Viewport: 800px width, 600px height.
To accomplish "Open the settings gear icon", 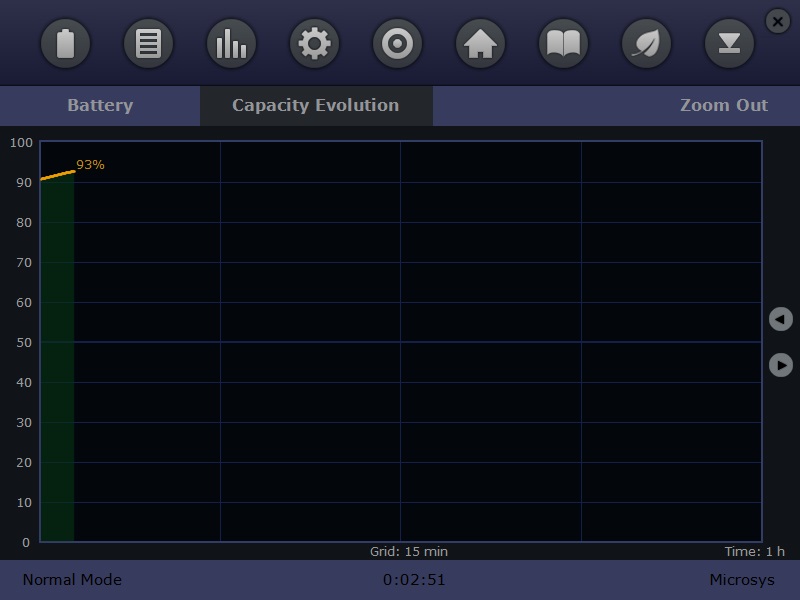I will pyautogui.click(x=314, y=43).
